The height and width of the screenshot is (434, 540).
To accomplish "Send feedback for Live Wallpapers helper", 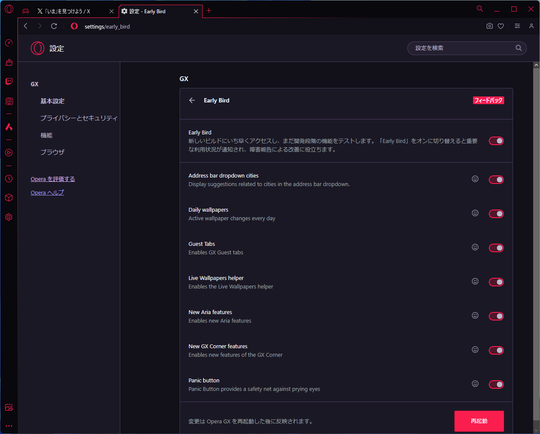I will [x=475, y=281].
